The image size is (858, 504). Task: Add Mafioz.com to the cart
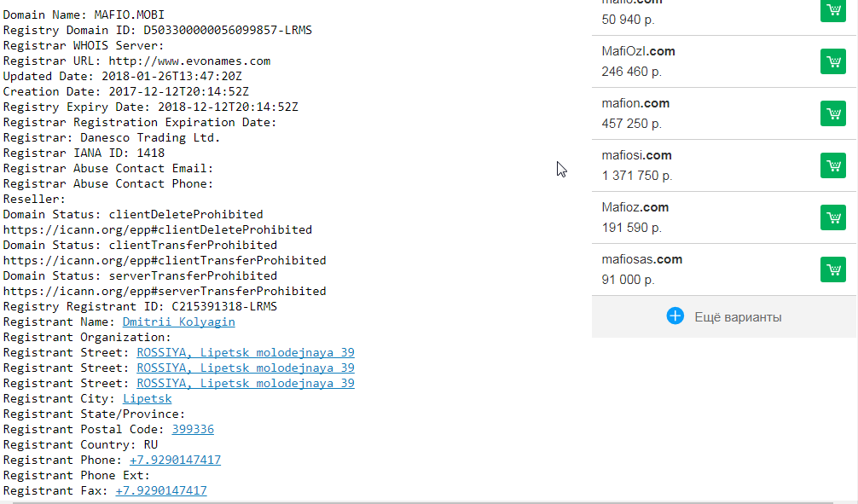click(832, 217)
